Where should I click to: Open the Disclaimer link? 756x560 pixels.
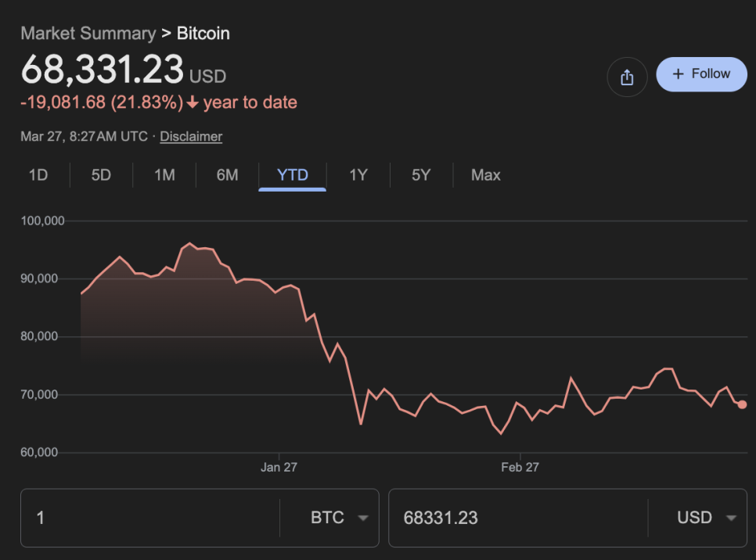coord(191,136)
